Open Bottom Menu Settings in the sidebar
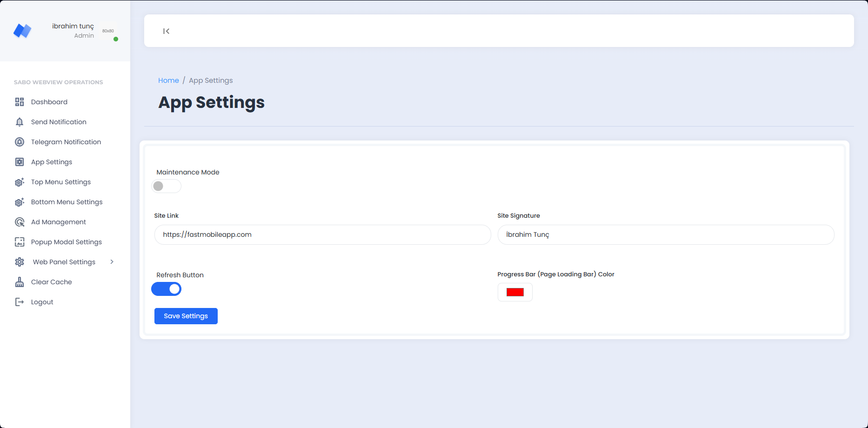This screenshot has width=868, height=428. pyautogui.click(x=67, y=202)
